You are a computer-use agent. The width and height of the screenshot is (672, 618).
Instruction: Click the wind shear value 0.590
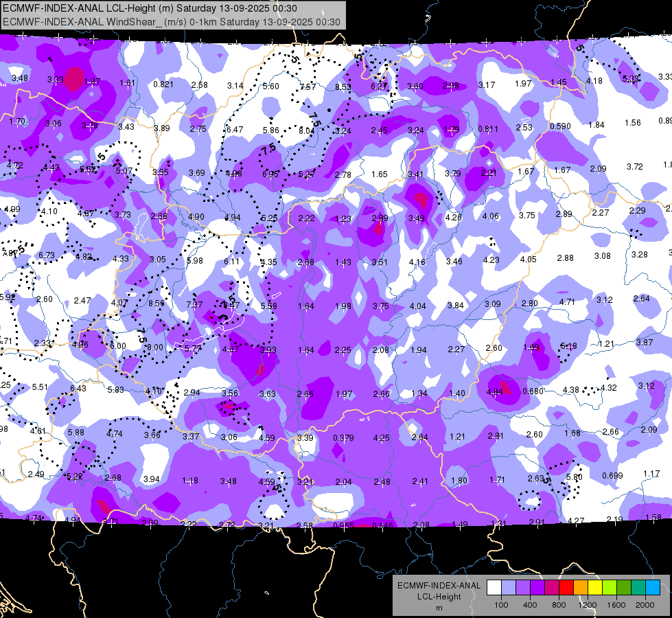click(x=560, y=126)
